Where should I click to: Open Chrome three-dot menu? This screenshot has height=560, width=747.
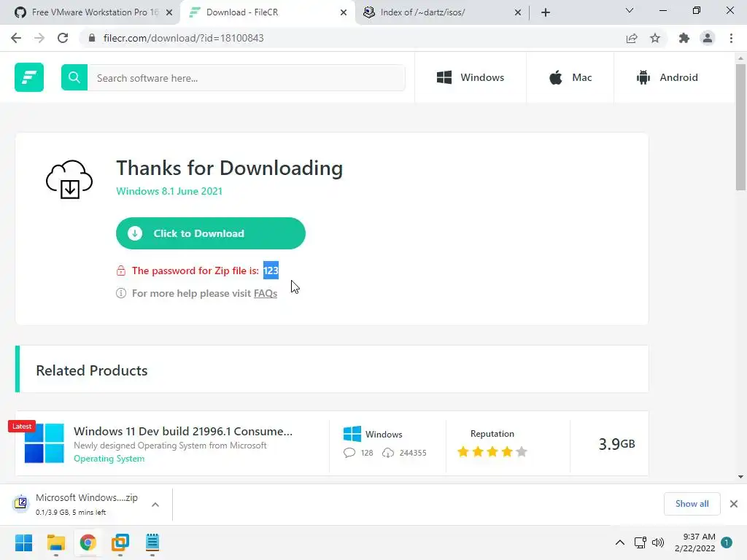tap(731, 38)
